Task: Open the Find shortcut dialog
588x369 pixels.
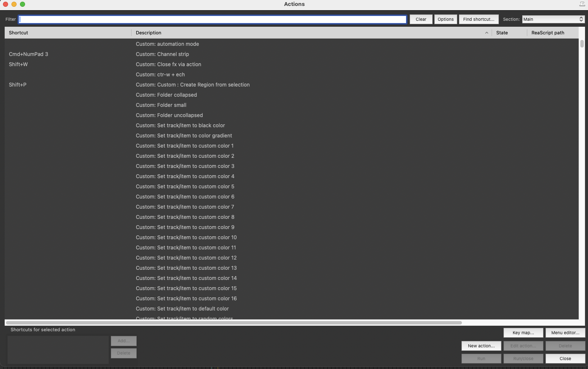Action: (478, 19)
